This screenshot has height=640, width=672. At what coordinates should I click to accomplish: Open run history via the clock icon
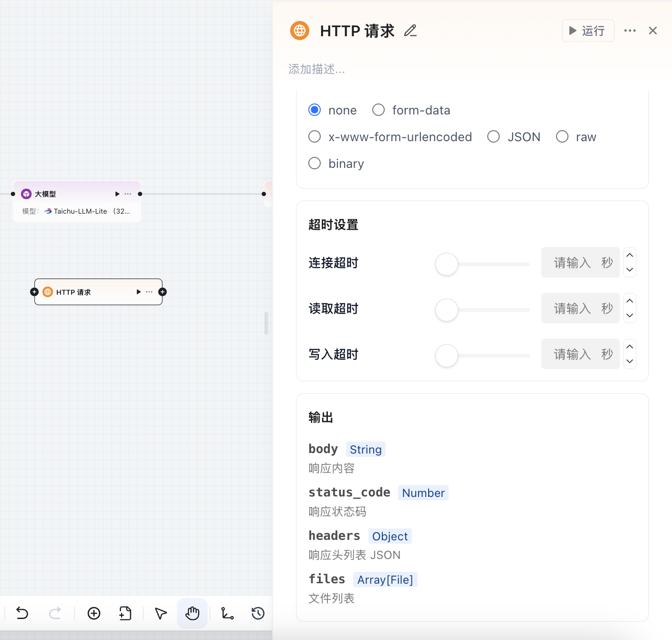tap(257, 613)
